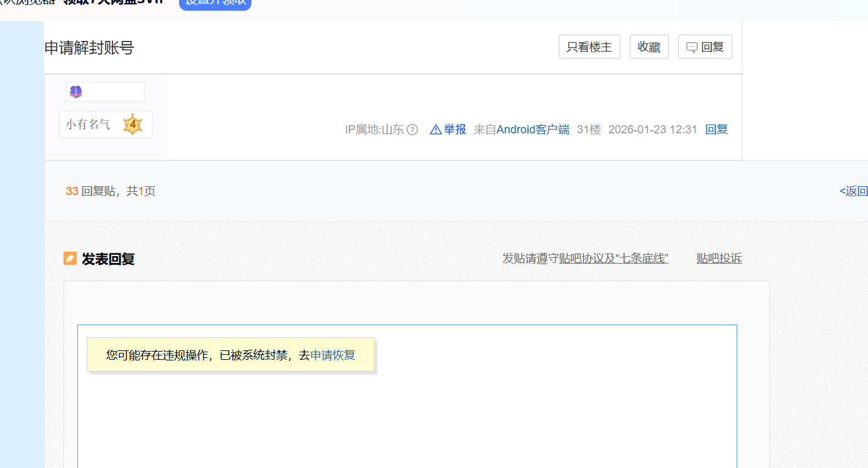Open the Android客户端 link
The width and height of the screenshot is (868, 468).
click(x=532, y=130)
